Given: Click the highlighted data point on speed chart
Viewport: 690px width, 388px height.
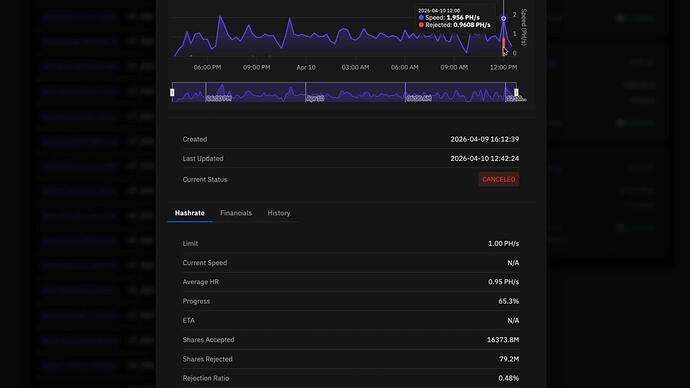Looking at the screenshot, I should coord(503,18).
